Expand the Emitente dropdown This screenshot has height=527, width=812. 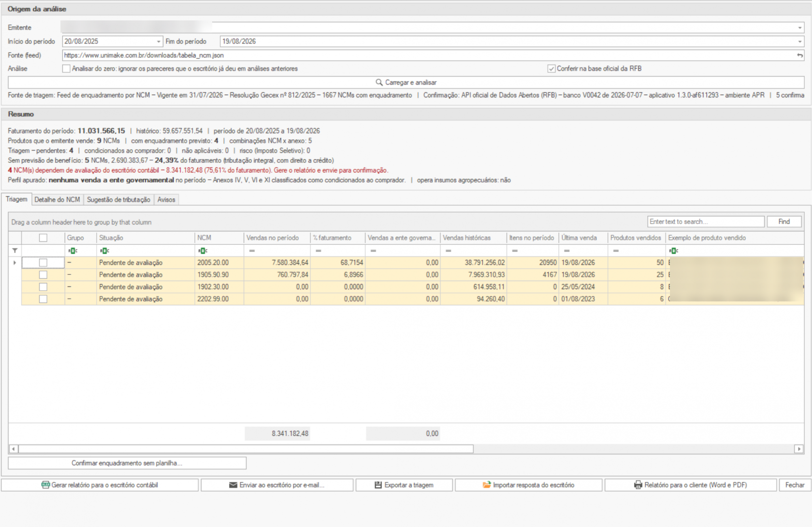pos(800,28)
